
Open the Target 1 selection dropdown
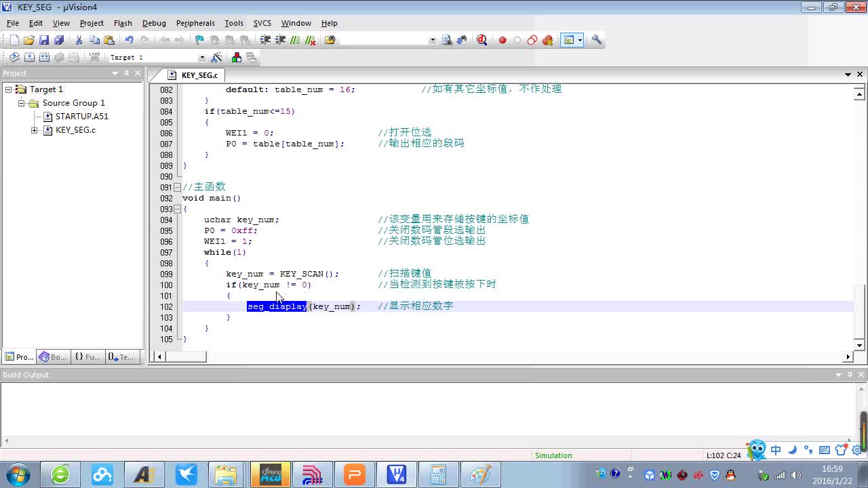[x=201, y=58]
